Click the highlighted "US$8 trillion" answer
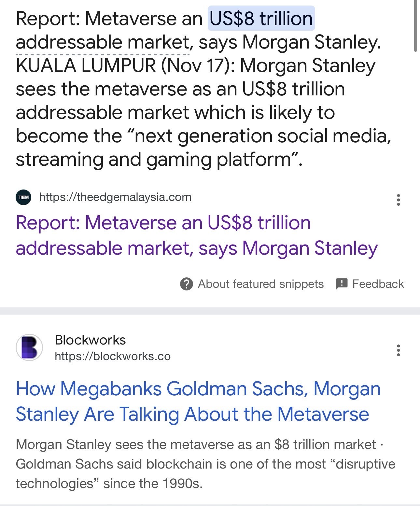420x506 pixels. point(261,19)
